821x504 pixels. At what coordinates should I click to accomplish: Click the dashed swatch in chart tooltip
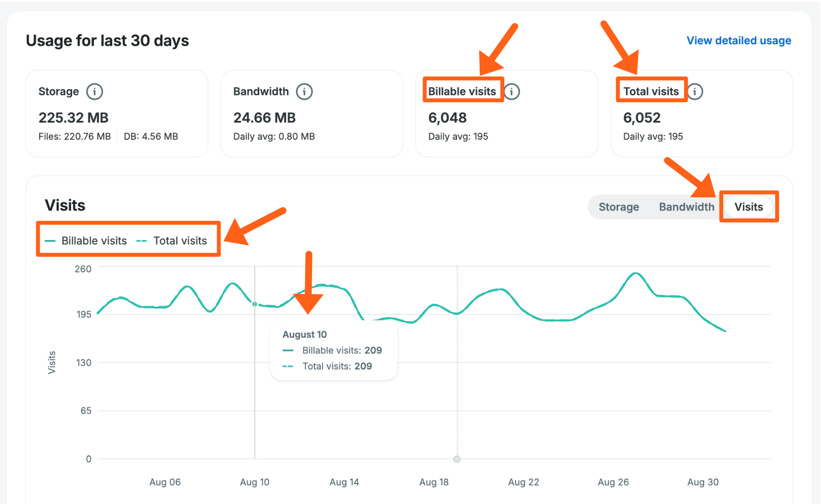(288, 366)
